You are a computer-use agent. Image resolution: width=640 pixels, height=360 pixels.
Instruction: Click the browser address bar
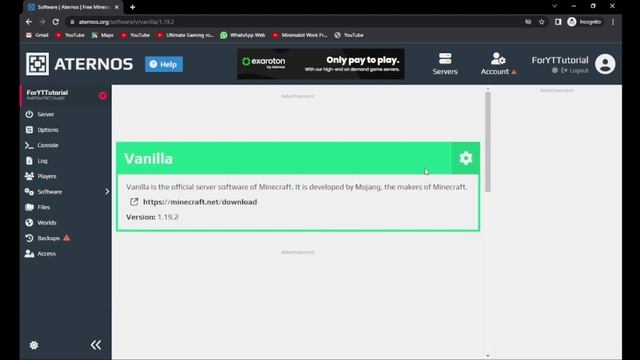[x=294, y=22]
